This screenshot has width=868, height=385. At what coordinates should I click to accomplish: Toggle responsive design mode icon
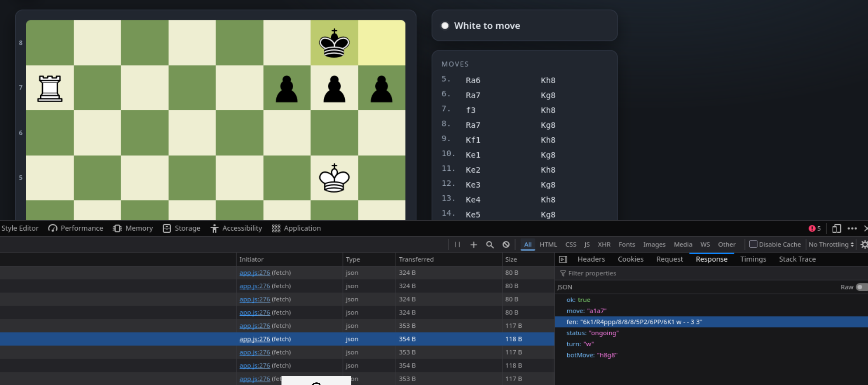tap(836, 228)
